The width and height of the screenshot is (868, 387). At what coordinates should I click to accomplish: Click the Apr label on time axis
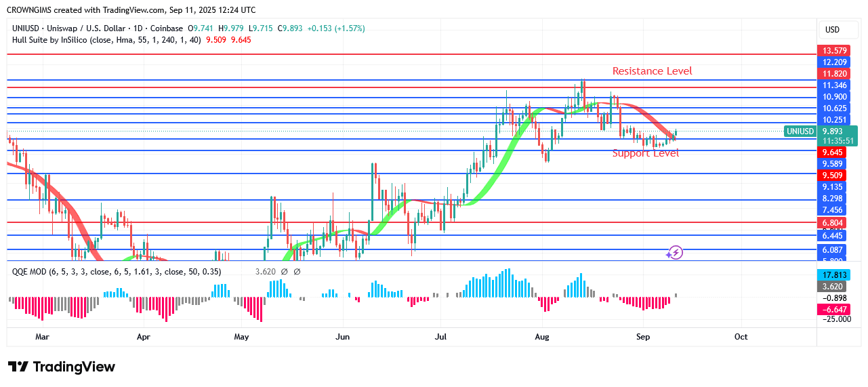point(143,337)
